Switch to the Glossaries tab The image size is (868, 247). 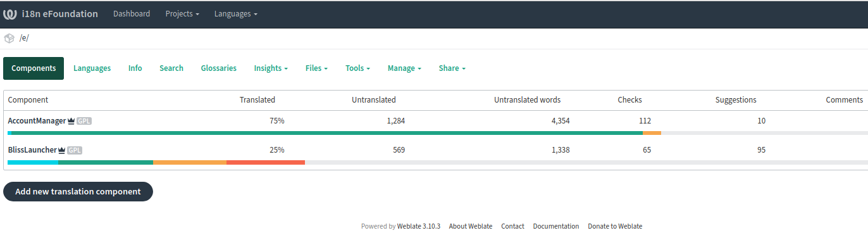[219, 68]
